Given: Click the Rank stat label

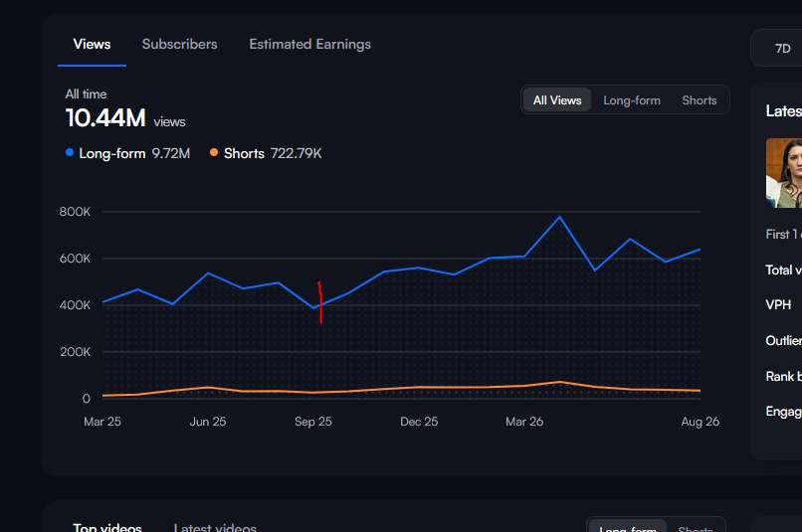Looking at the screenshot, I should coord(783,377).
